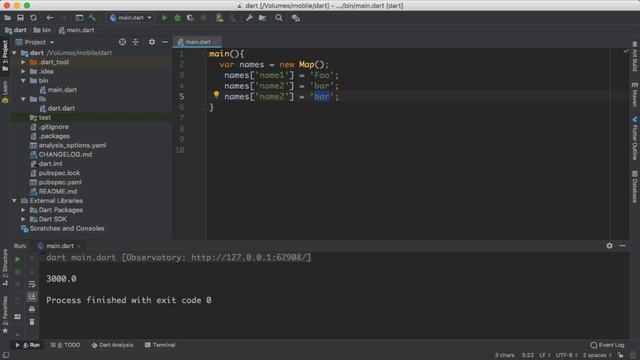The height and width of the screenshot is (360, 640).
Task: Click main.dart breadcrumb in navigation bar
Action: click(x=76, y=30)
